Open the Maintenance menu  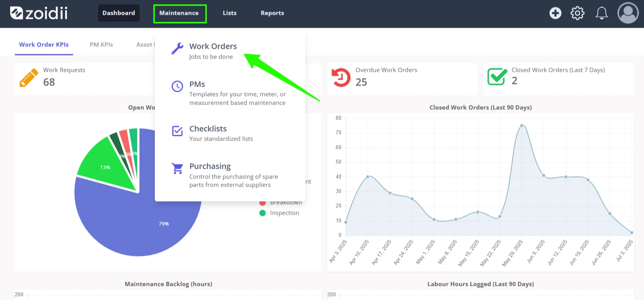[180, 14]
